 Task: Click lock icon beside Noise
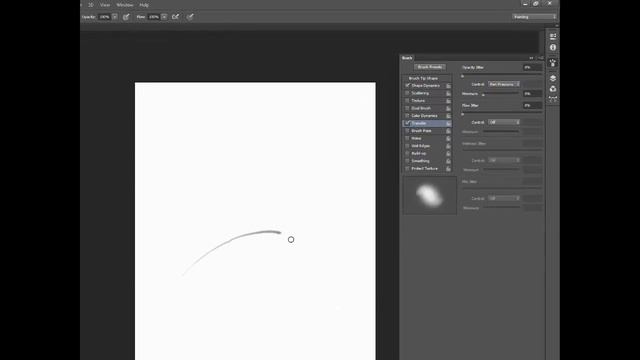[x=448, y=138]
